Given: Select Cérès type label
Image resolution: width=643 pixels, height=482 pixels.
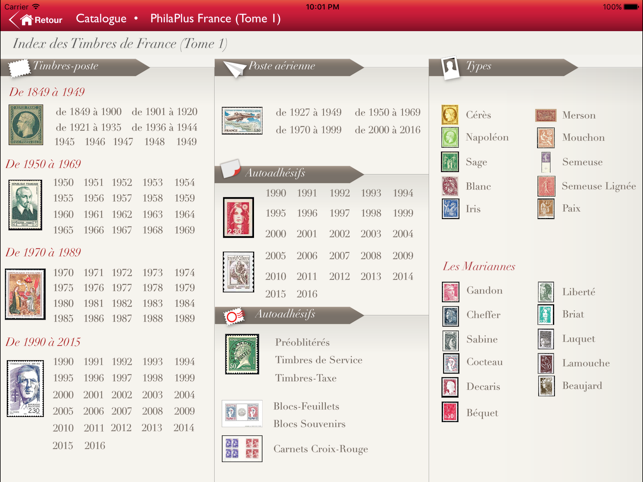Looking at the screenshot, I should tap(478, 115).
